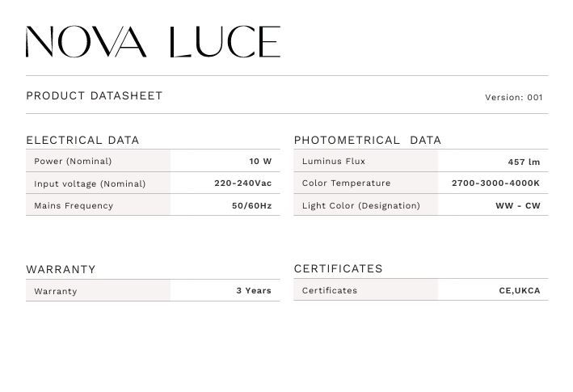Select the Power (Nominal) row label

[73, 162]
